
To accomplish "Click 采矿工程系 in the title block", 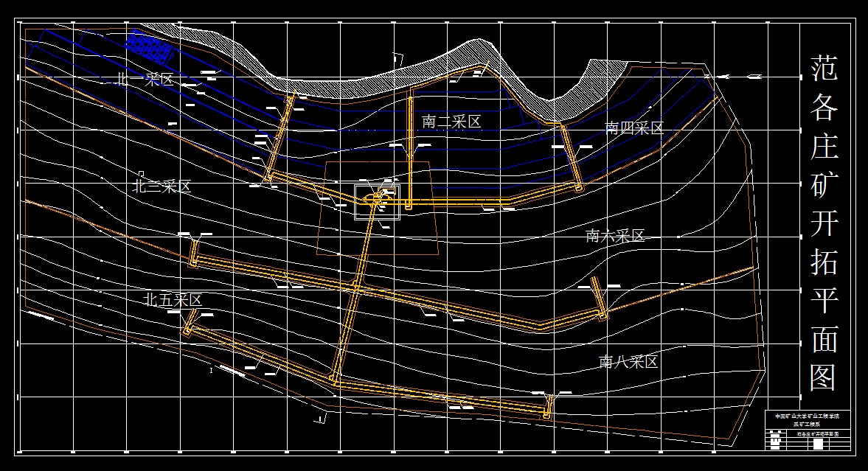I will (x=807, y=424).
